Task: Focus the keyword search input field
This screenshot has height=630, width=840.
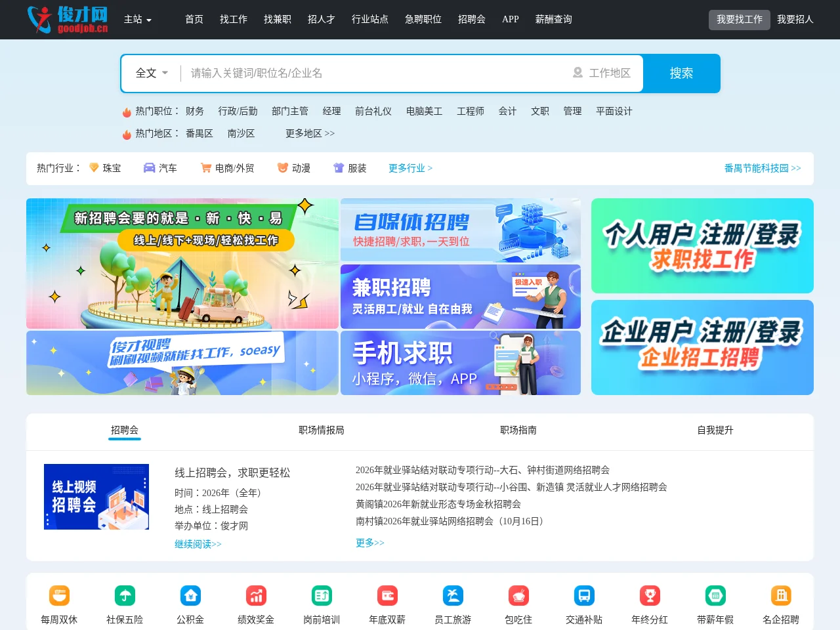Action: coord(374,73)
